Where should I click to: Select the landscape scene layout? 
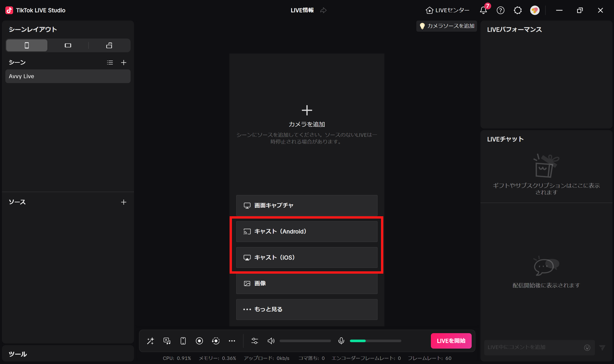tap(68, 45)
